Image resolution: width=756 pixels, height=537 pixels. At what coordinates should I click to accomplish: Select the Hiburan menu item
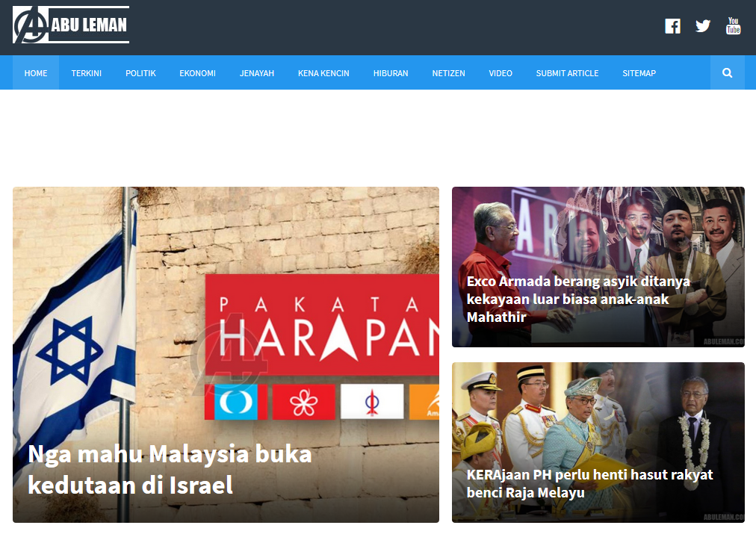(391, 73)
